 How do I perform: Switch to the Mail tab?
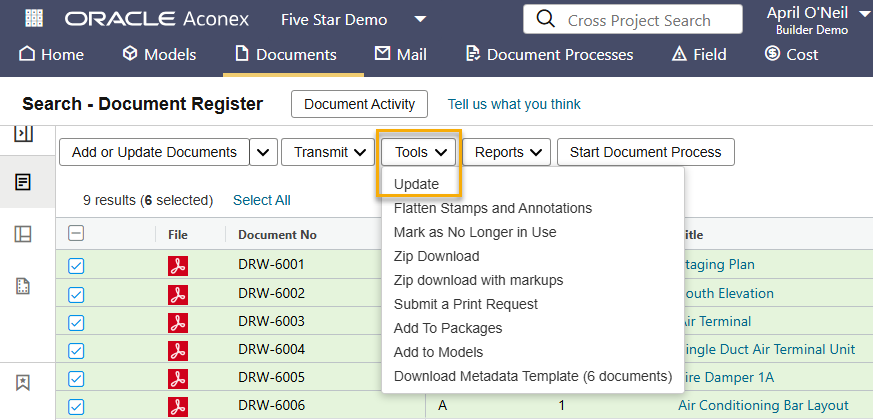[x=400, y=55]
